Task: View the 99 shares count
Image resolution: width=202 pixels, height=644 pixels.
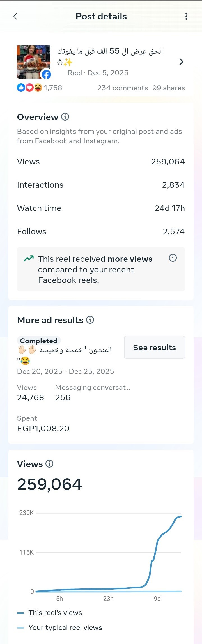Action: [169, 88]
